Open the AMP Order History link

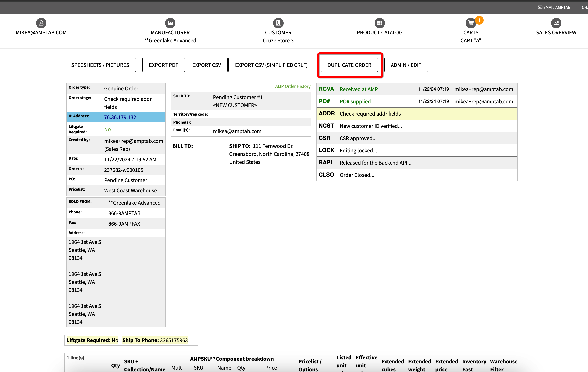point(293,86)
